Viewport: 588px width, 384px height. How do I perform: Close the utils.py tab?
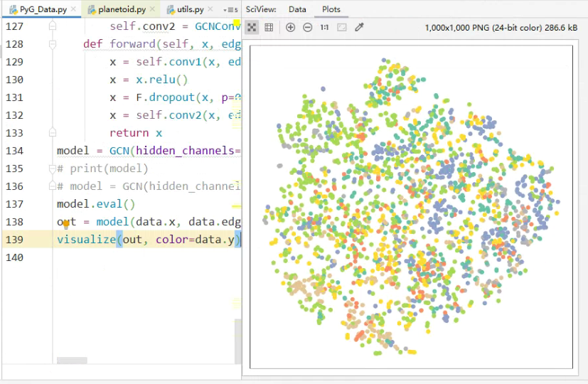(x=210, y=9)
